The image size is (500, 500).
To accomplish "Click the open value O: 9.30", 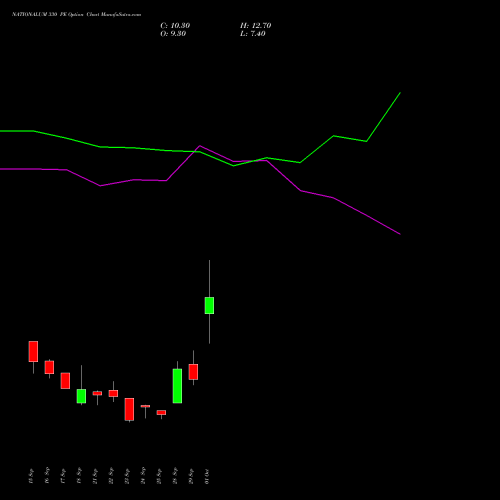I will (173, 34).
